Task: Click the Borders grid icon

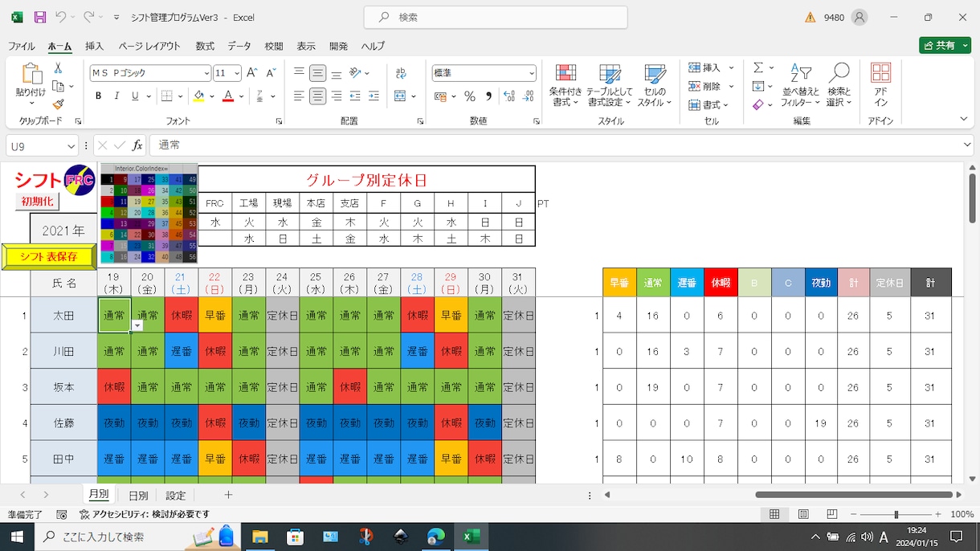Action: [167, 96]
